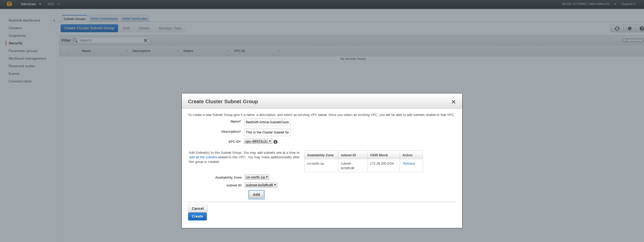Switch to the Subnet Groups tab

click(75, 19)
